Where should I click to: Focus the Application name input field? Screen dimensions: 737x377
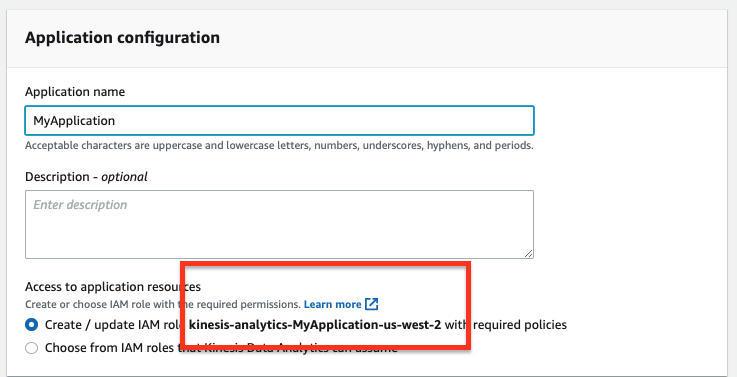[x=279, y=121]
